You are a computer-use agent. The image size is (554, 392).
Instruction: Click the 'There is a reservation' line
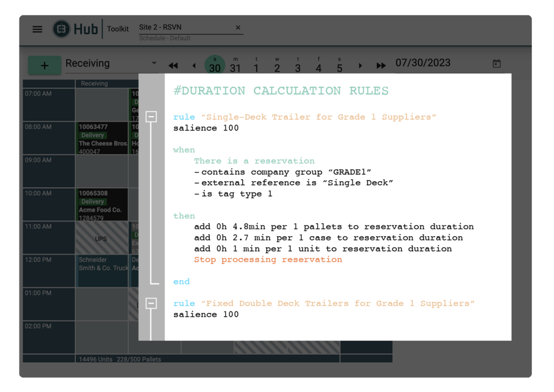point(254,161)
